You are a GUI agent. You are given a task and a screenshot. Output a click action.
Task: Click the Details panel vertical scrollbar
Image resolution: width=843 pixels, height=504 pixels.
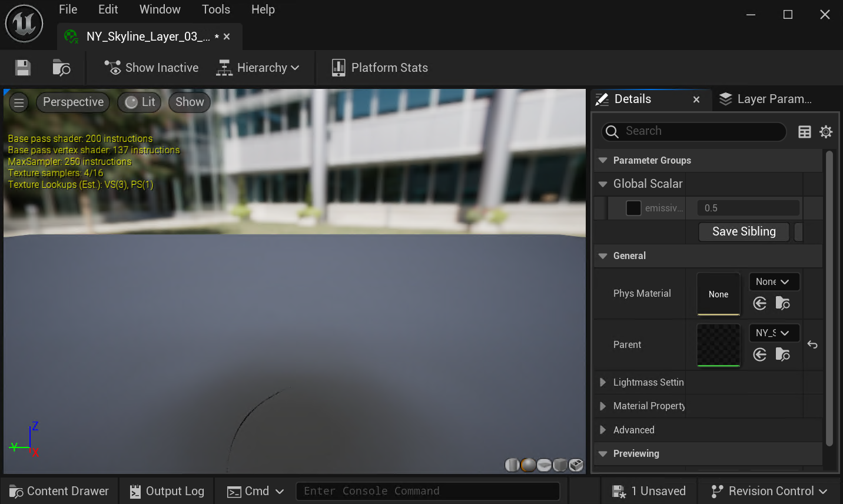point(829,298)
